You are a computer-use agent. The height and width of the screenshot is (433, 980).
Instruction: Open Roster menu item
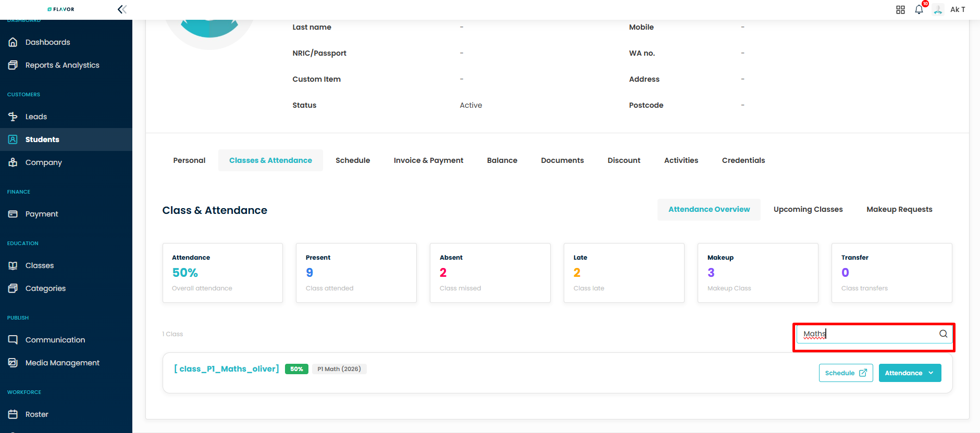66,414
